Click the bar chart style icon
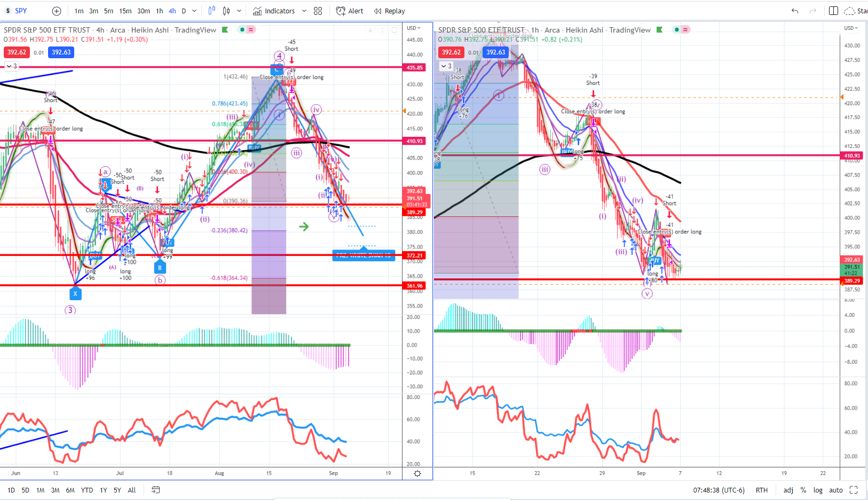Viewport: 868px width, 500px height. [212, 11]
